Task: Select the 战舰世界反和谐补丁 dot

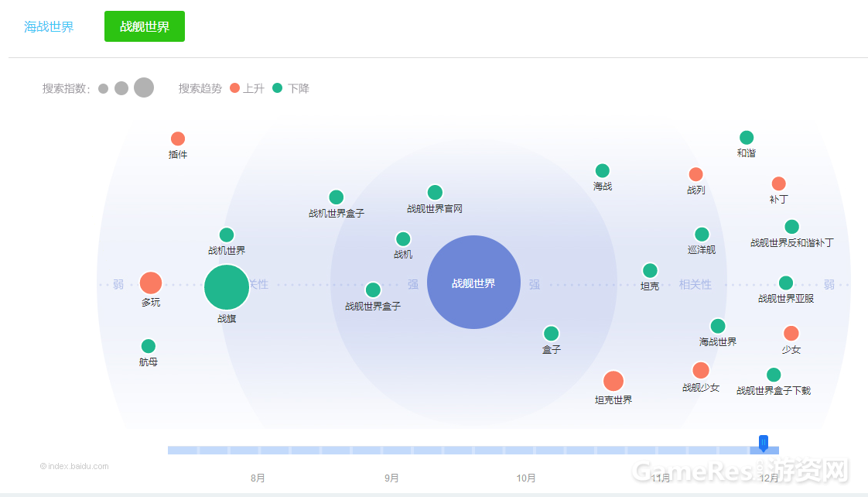Action: [x=792, y=227]
